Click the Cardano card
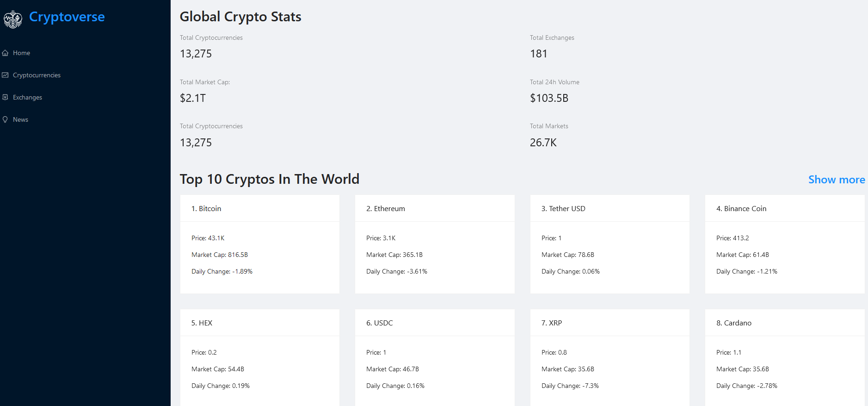This screenshot has height=406, width=868. pos(784,358)
